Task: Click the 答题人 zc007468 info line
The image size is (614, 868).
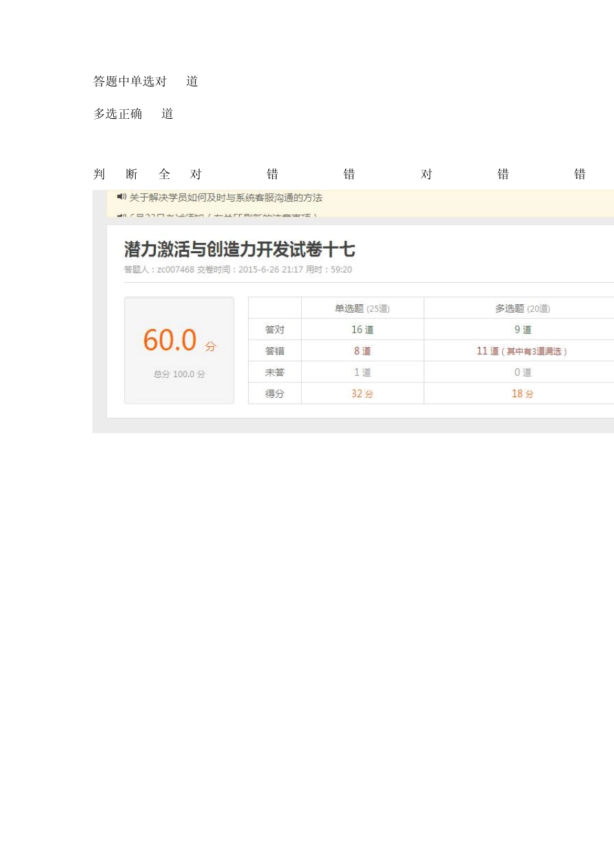Action: 238,269
